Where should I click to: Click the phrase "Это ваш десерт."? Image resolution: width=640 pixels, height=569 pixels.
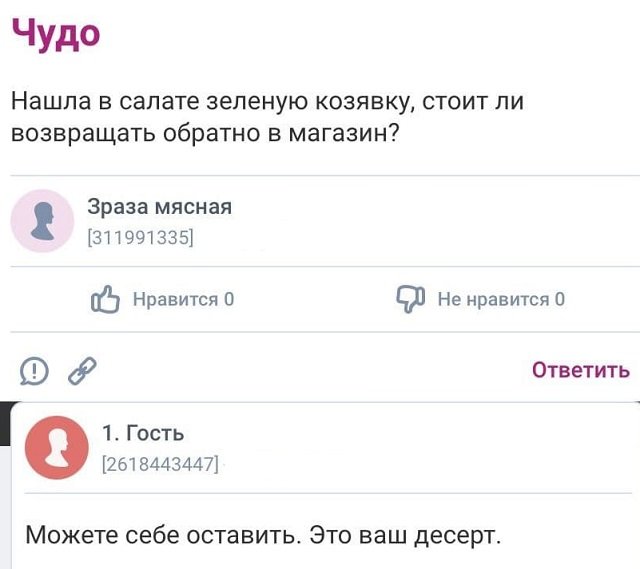[x=404, y=534]
